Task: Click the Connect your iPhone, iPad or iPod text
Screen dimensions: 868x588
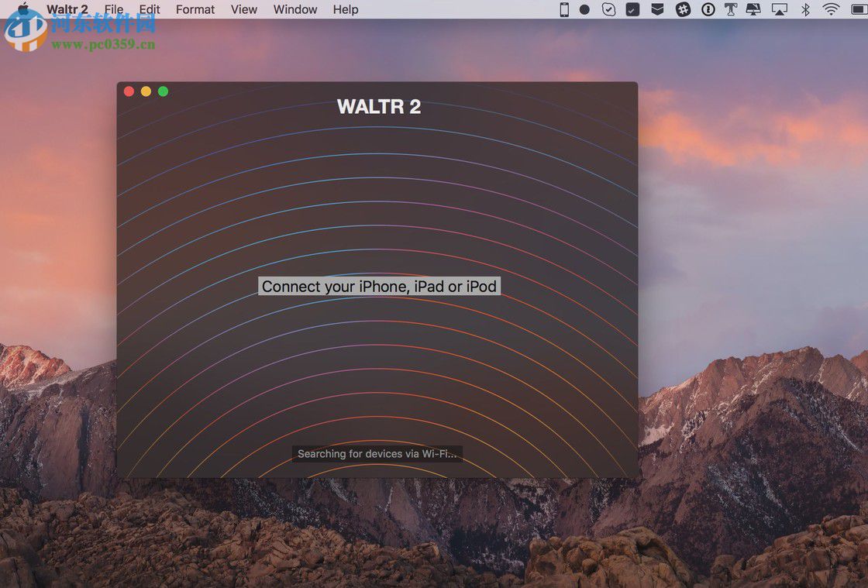Action: click(x=379, y=286)
